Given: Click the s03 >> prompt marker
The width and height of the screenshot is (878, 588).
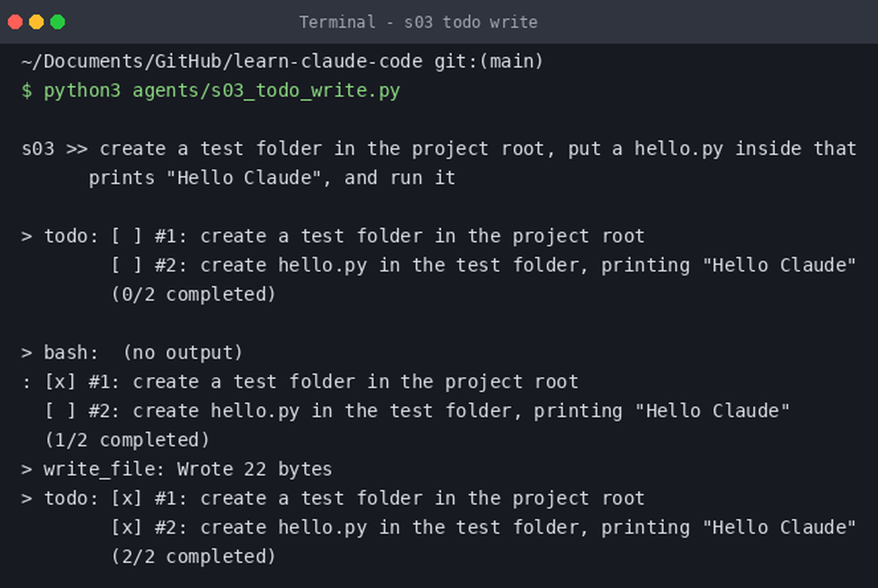Looking at the screenshot, I should pyautogui.click(x=54, y=149).
